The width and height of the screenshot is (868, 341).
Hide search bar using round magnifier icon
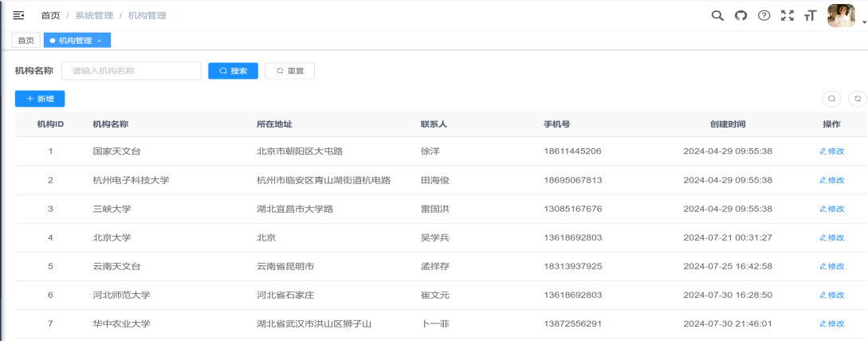coord(831,99)
